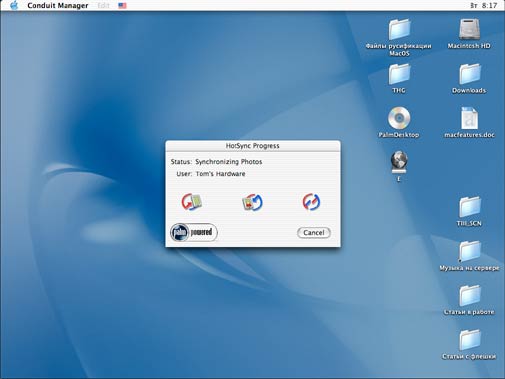Select the Macintosh HD drive icon
Screen dimensions: 505x379
[469, 29]
